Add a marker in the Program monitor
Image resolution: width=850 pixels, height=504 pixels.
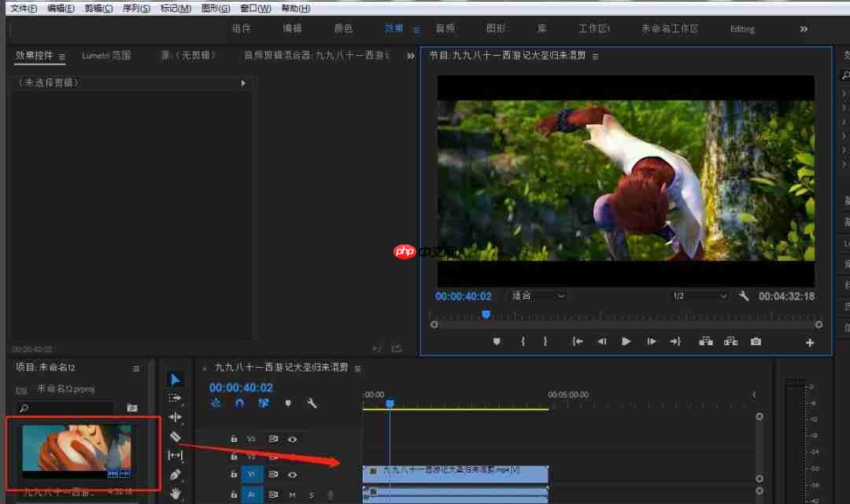pyautogui.click(x=498, y=340)
